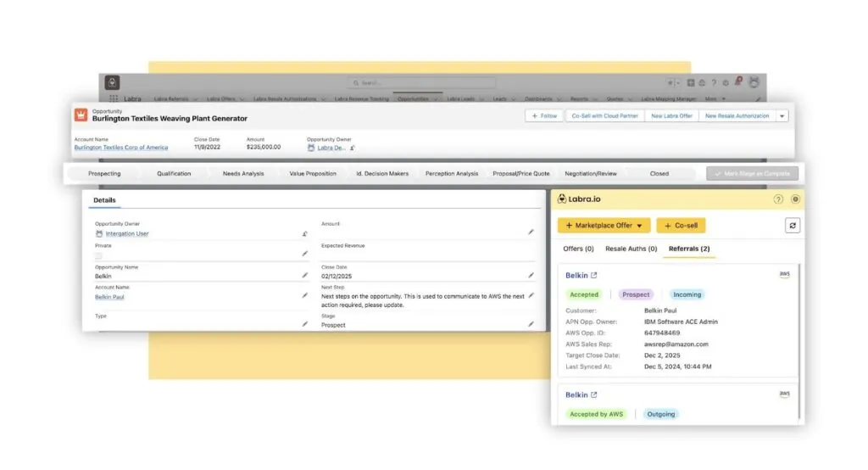
Task: Edit the Opportunity Name pencil
Action: tap(304, 275)
